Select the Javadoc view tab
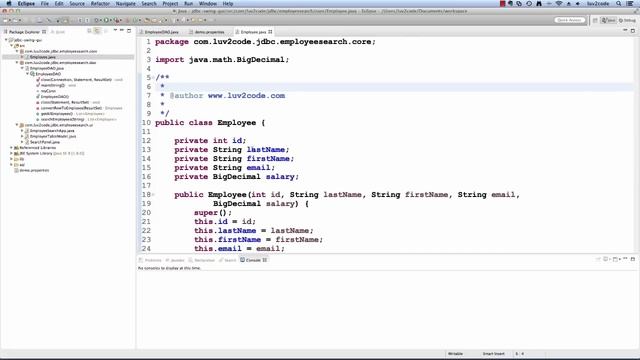 pyautogui.click(x=175, y=260)
